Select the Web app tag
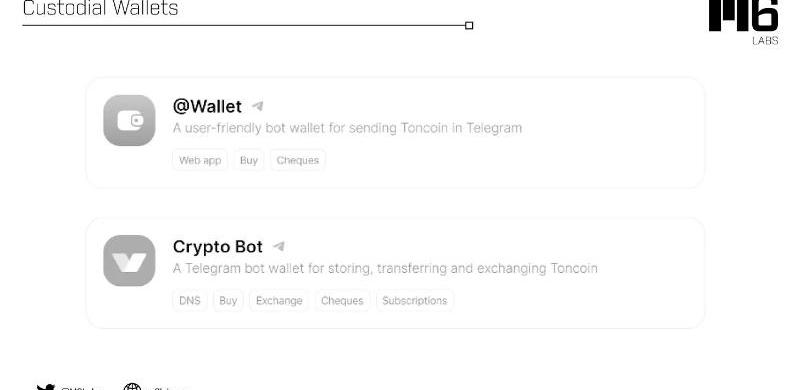800x390 pixels. (x=200, y=160)
